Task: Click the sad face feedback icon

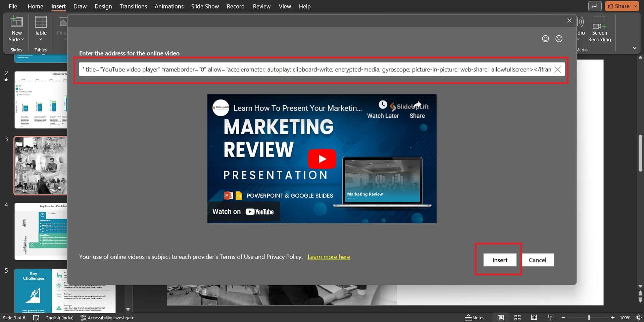Action: point(559,39)
